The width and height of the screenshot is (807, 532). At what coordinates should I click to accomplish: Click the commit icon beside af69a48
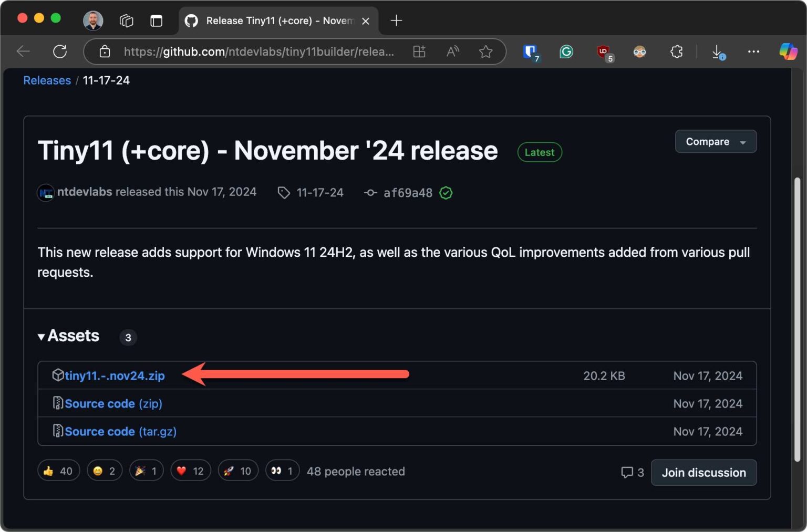[371, 193]
